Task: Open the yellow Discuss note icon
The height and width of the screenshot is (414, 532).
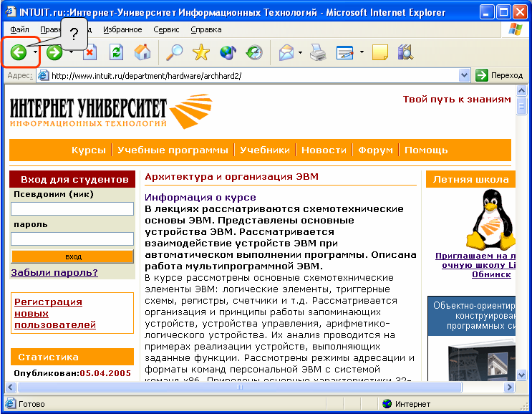Action: (380, 52)
